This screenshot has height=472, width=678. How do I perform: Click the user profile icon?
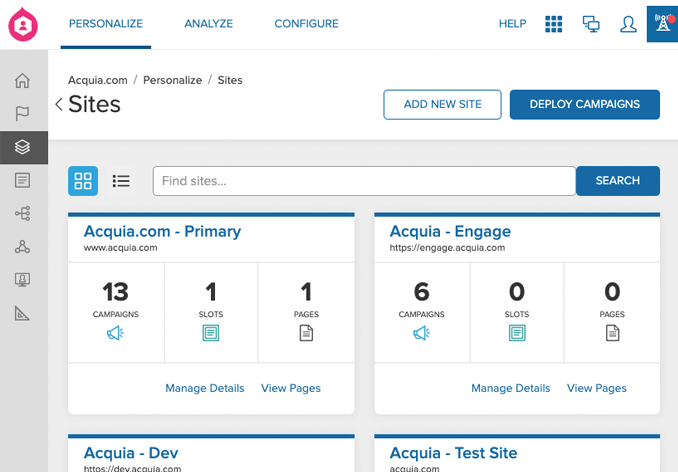[628, 24]
